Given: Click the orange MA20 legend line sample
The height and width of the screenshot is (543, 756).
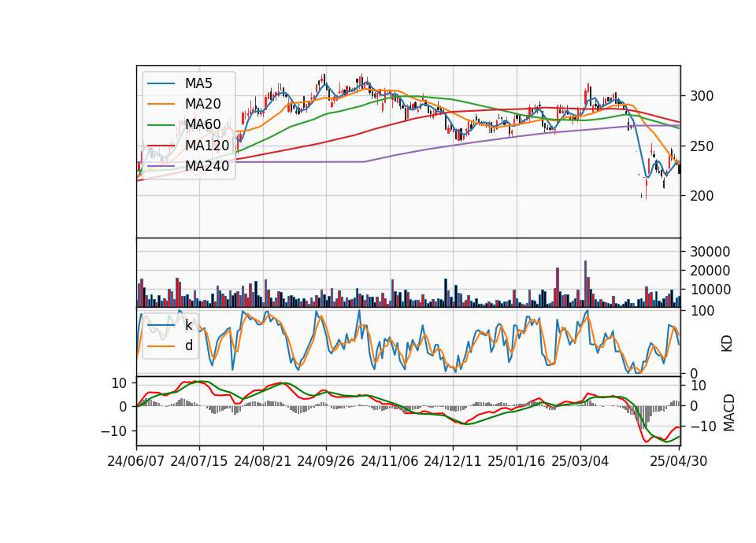Looking at the screenshot, I should click(161, 104).
